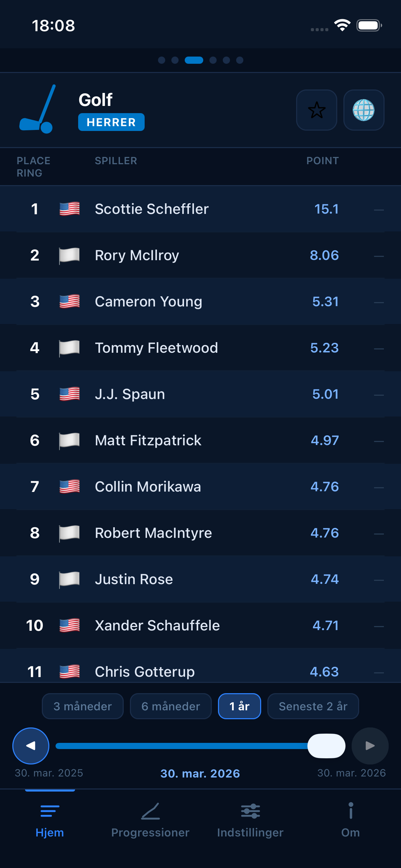This screenshot has height=868, width=401.
Task: Enable the 3 måneder period filter
Action: tap(82, 706)
